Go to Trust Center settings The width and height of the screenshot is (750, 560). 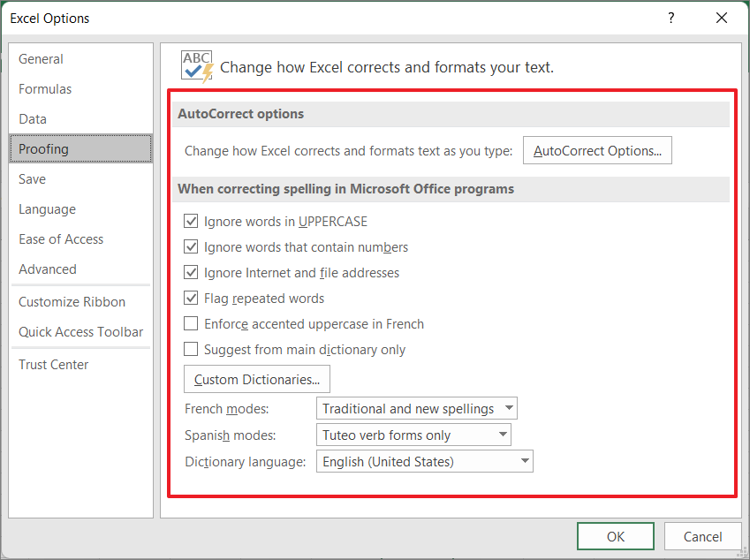53,364
